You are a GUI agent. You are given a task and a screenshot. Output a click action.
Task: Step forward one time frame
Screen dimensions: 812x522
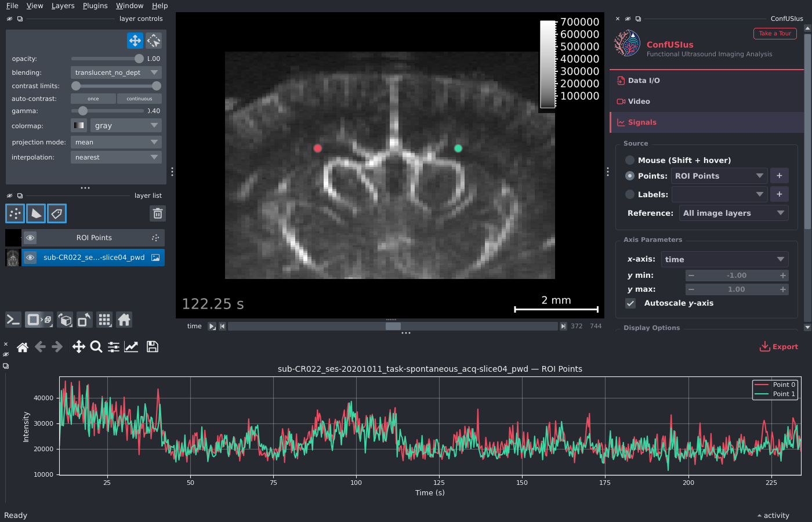[x=563, y=327]
